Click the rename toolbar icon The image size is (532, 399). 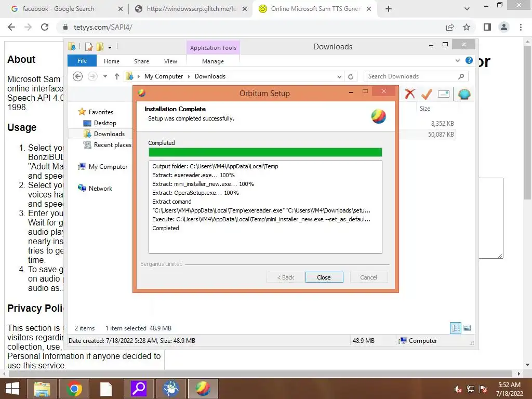coord(444,94)
